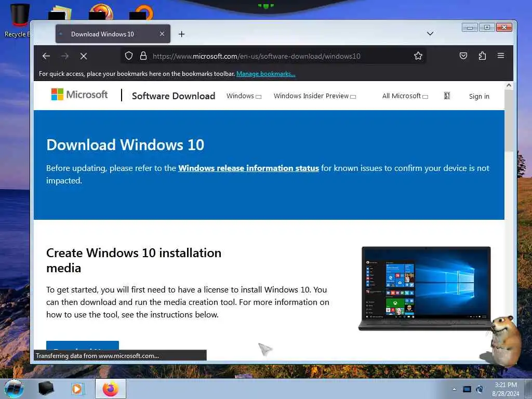Image resolution: width=532 pixels, height=399 pixels.
Task: Click Sign in on Microsoft header
Action: (479, 96)
